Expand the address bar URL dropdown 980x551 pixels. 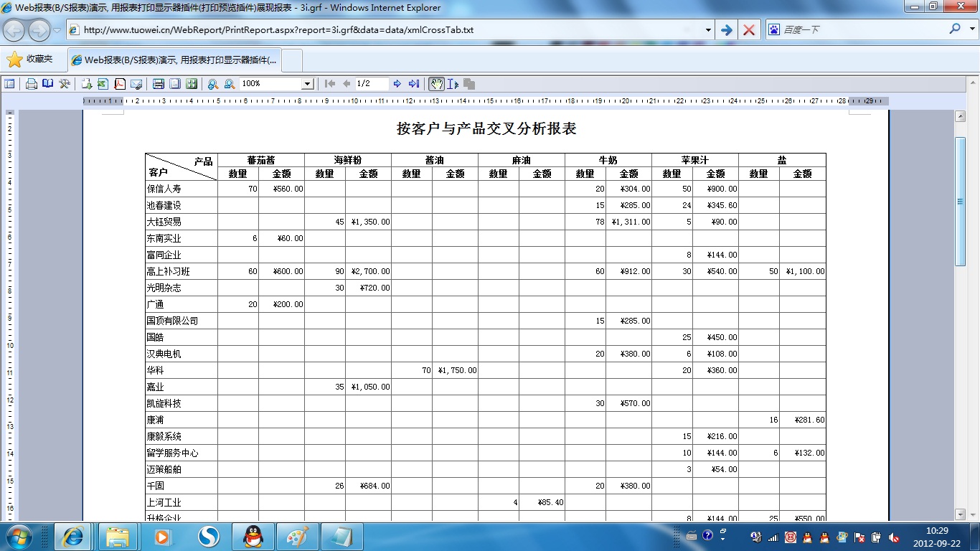tap(708, 30)
